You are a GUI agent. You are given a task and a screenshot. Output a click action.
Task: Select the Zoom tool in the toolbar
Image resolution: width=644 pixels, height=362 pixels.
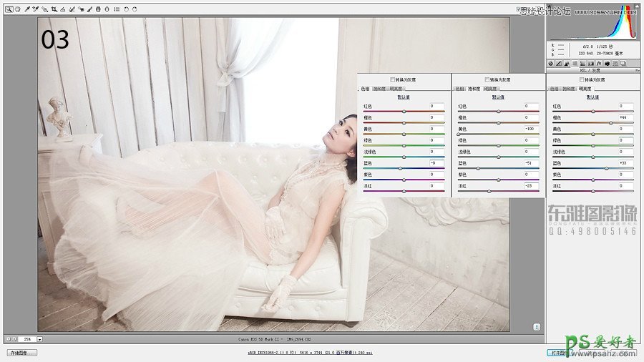coord(9,9)
